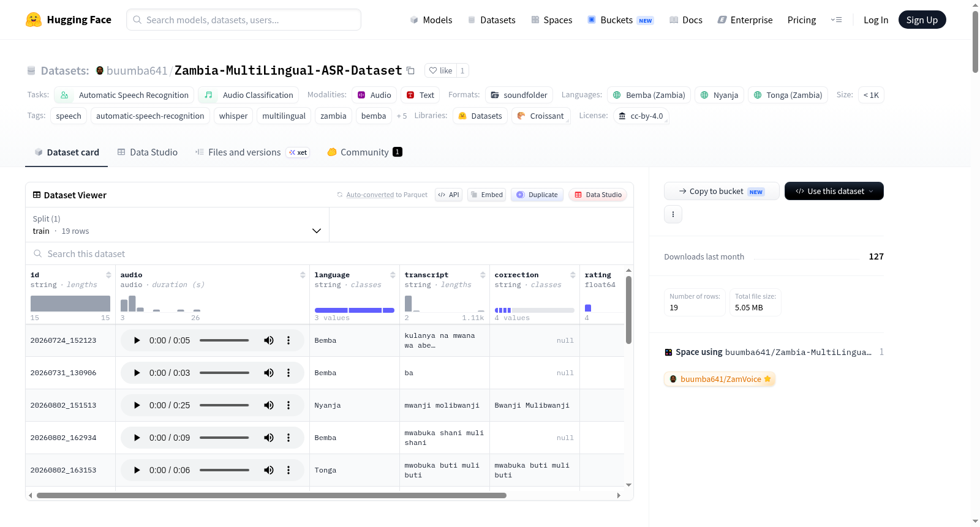Open the Models page
The width and height of the screenshot is (980, 527).
tap(431, 20)
